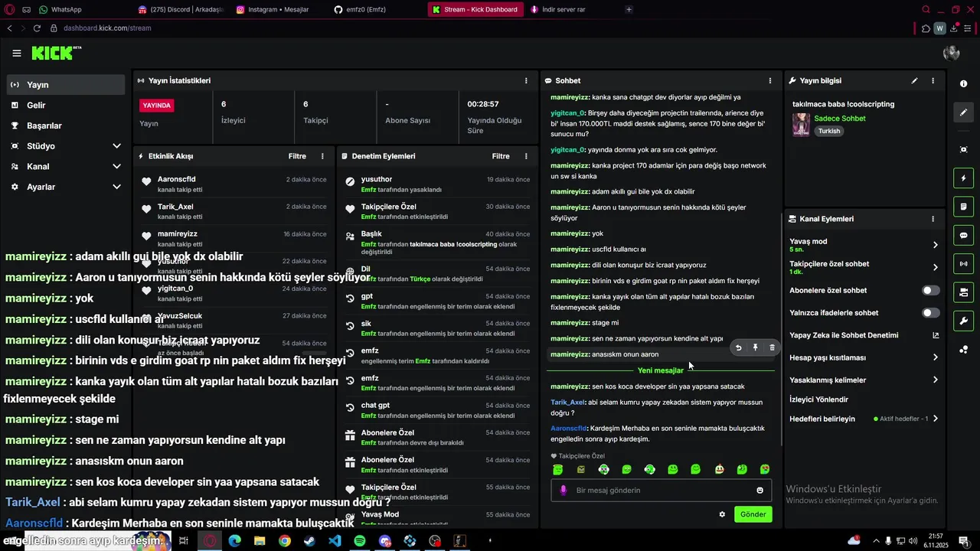The height and width of the screenshot is (551, 980).
Task: Insert the heart-eyes emote at the end of the emote row
Action: coord(765,469)
